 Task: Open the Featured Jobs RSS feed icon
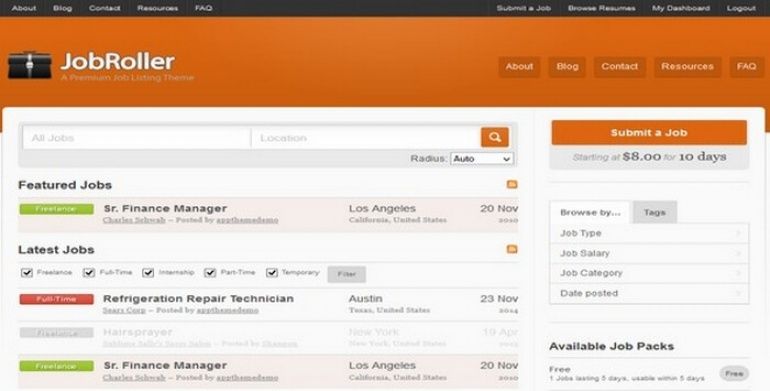pyautogui.click(x=512, y=184)
